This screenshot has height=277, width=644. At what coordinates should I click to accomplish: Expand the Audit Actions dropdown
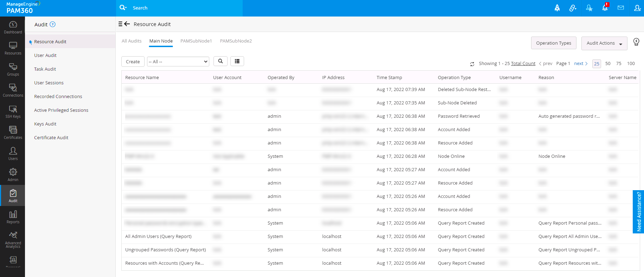604,43
